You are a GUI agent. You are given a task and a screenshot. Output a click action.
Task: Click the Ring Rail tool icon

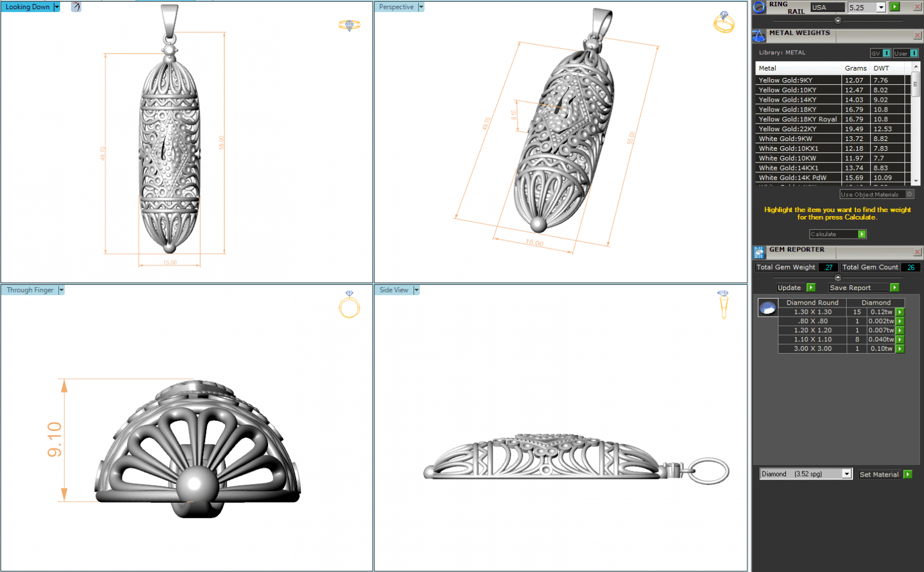759,8
